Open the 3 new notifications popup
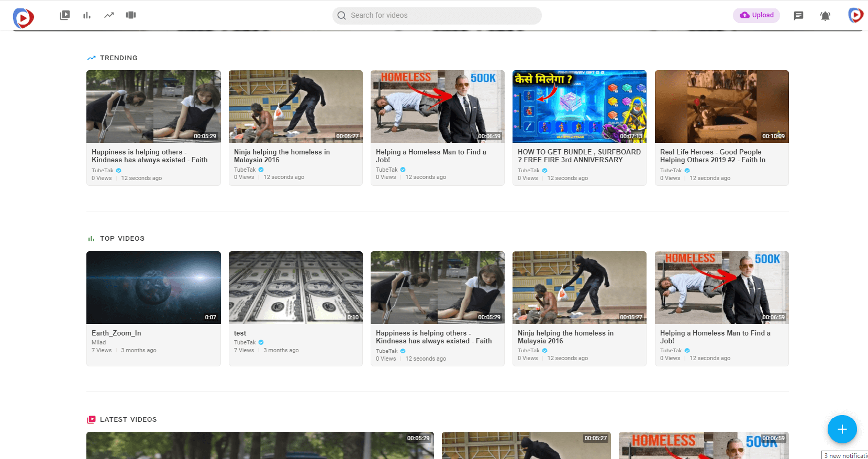868x459 pixels. 845,455
